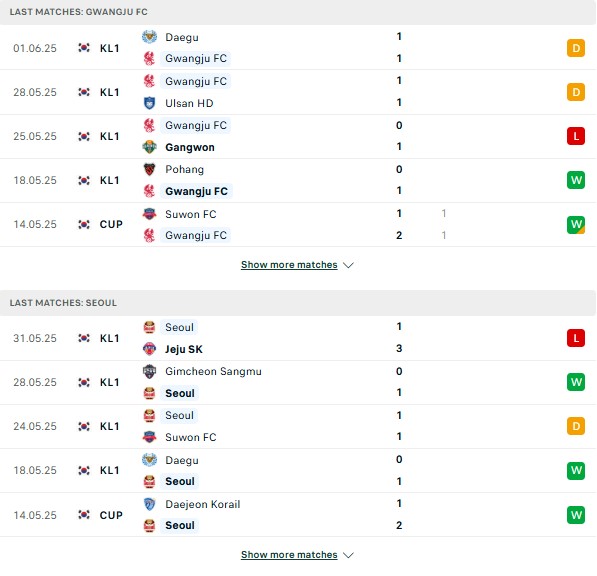This screenshot has width=597, height=576.
Task: Open the 24.05.25 Seoul vs Suwon FC match row
Action: (x=298, y=426)
